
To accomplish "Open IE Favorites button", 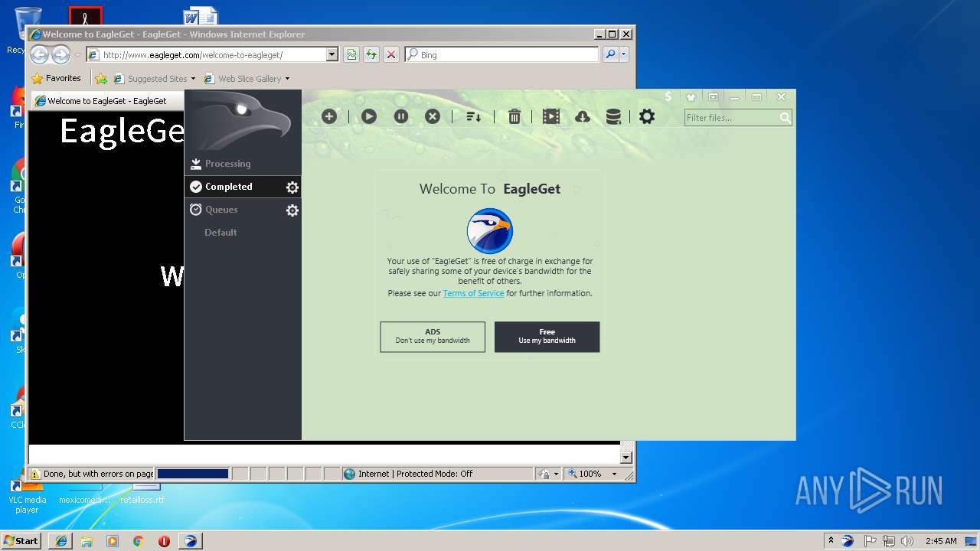I will click(x=57, y=78).
